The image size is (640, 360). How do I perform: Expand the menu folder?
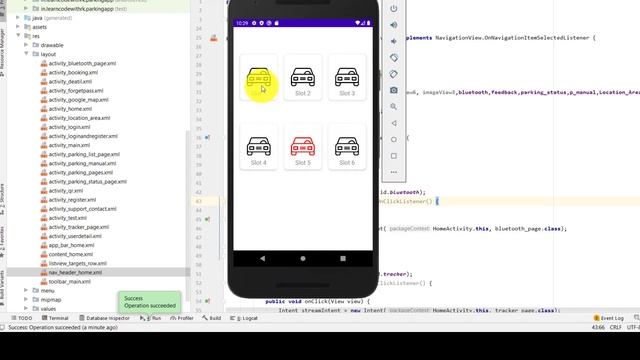tap(26, 290)
